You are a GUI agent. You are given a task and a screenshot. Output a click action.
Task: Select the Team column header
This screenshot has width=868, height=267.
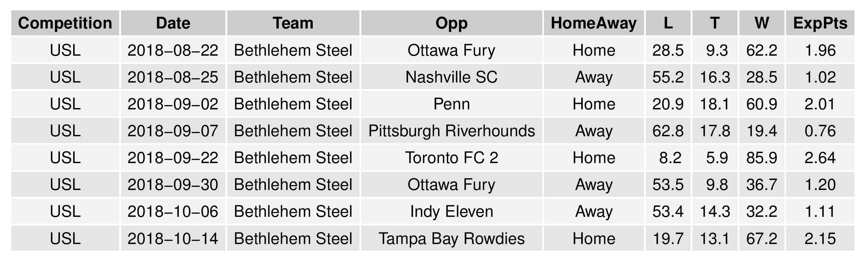[293, 23]
